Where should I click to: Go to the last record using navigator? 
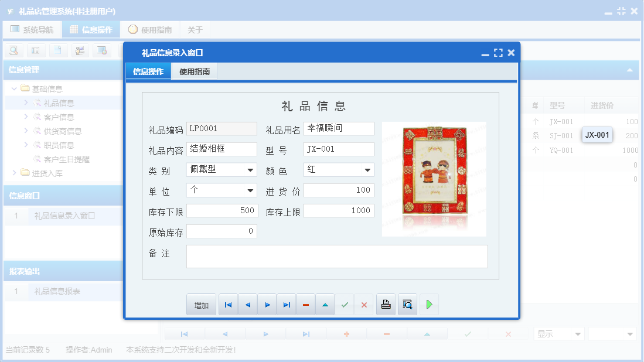[287, 304]
